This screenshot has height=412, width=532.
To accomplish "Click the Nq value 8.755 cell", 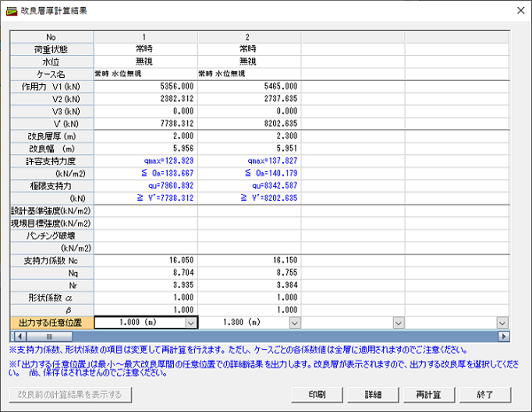I will coord(249,276).
